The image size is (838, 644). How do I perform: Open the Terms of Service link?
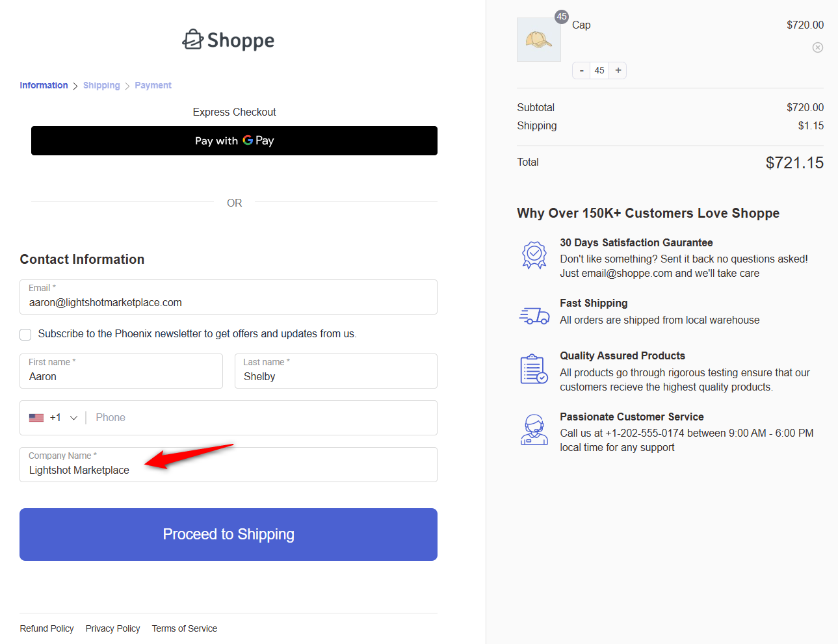(x=185, y=628)
